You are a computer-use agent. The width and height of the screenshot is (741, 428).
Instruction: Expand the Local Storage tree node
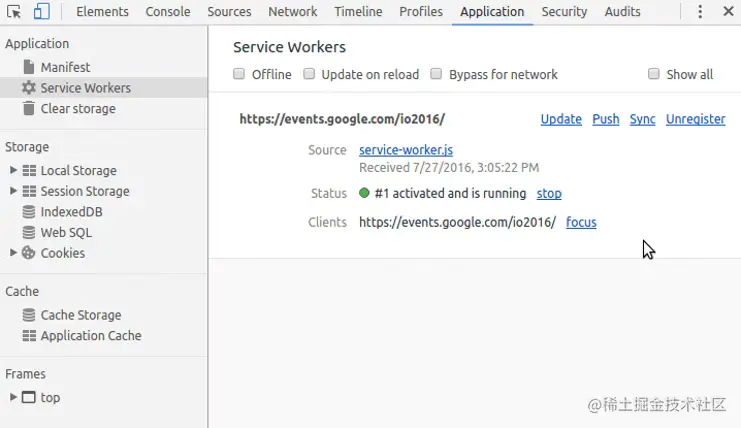(x=13, y=170)
